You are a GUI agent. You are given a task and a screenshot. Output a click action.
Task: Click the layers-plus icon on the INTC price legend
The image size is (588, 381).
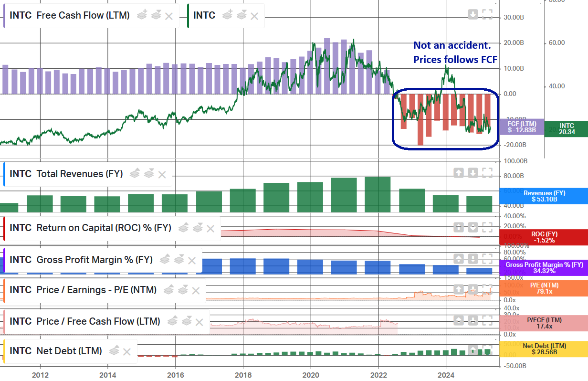coord(228,15)
